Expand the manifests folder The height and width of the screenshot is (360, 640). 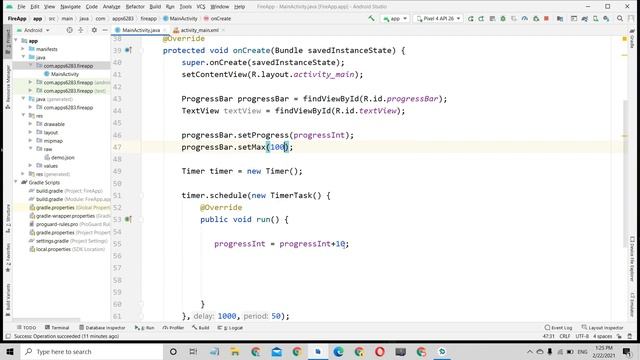(23, 49)
